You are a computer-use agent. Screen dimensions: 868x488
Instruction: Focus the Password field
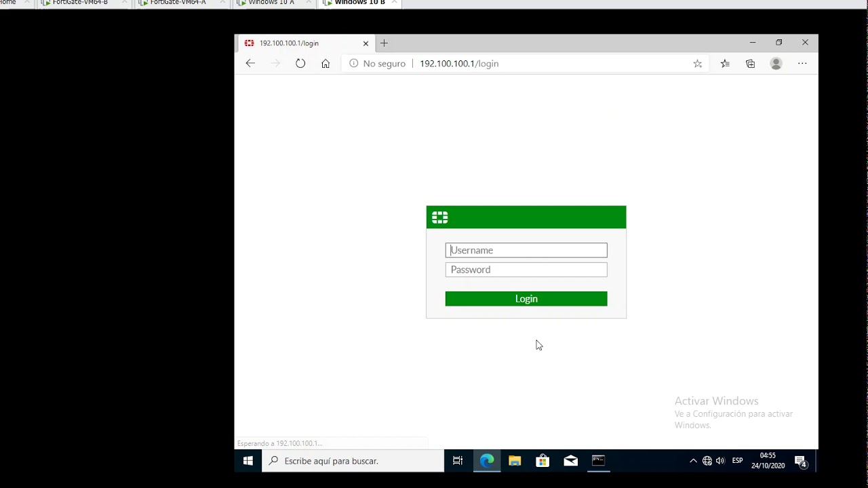(x=526, y=270)
